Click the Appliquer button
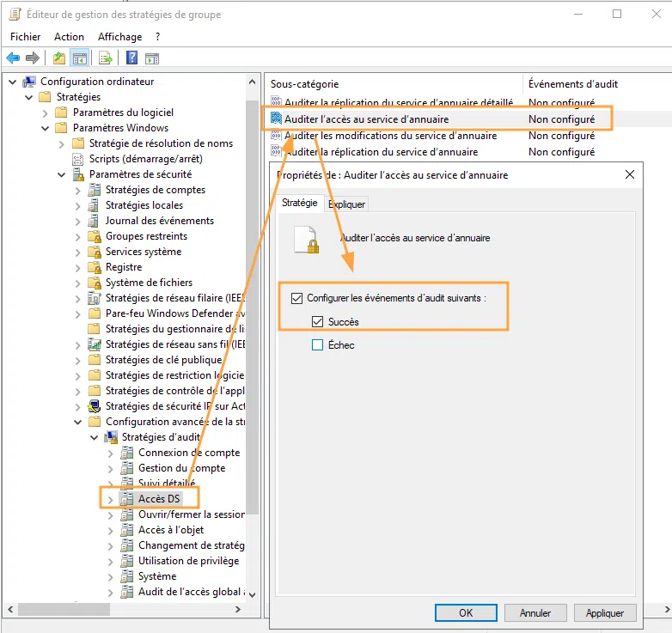 click(605, 613)
